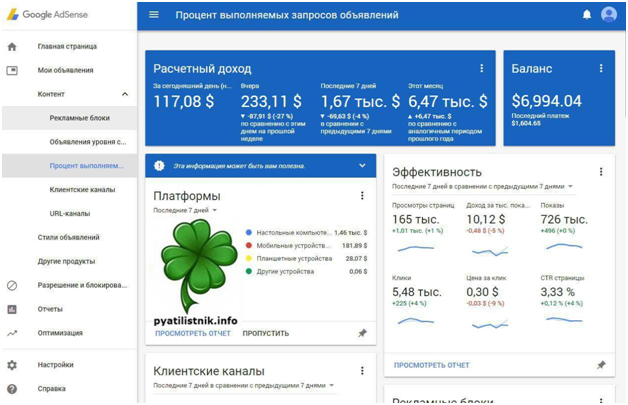The width and height of the screenshot is (628, 405).
Task: Click green Другие устройства legend dot
Action: tap(249, 272)
